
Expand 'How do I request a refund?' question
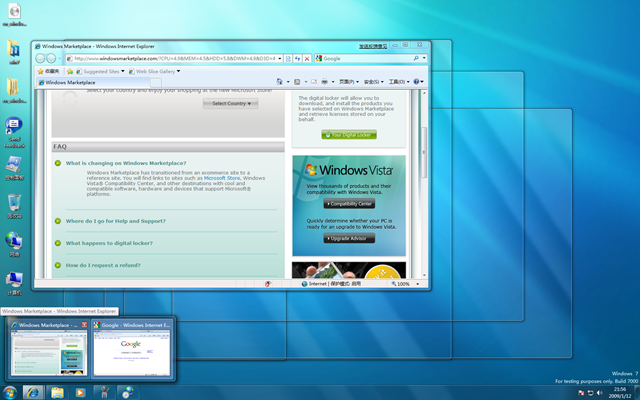(x=103, y=265)
